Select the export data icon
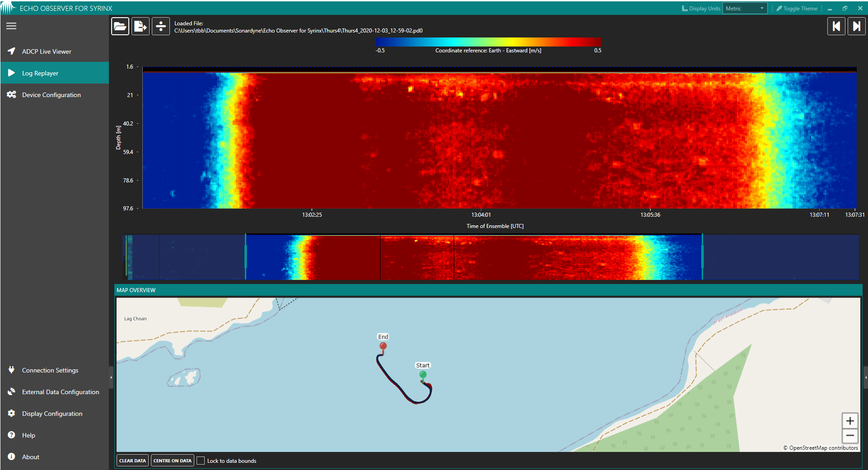The width and height of the screenshot is (868, 470). (x=140, y=26)
